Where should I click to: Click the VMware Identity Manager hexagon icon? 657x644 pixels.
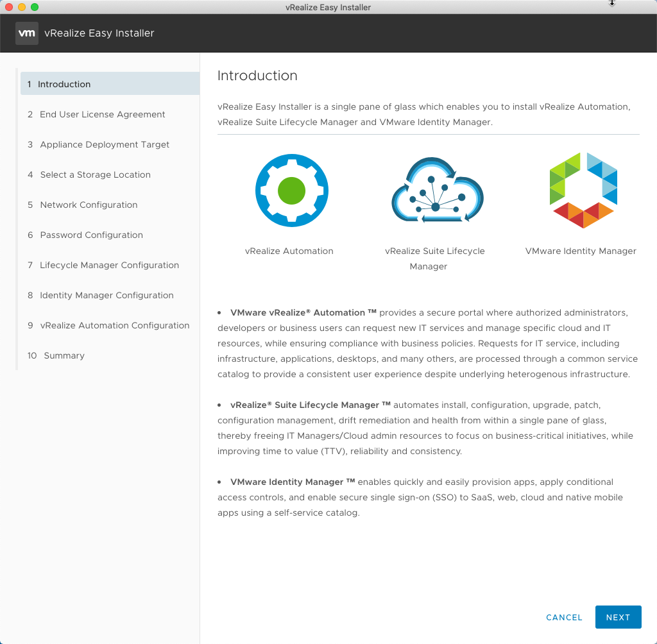point(583,191)
